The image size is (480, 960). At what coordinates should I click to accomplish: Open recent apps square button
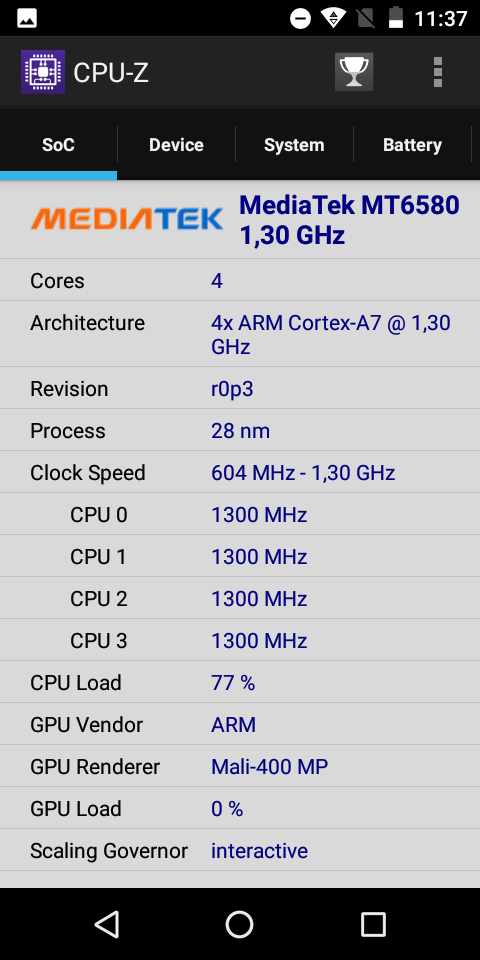[373, 924]
